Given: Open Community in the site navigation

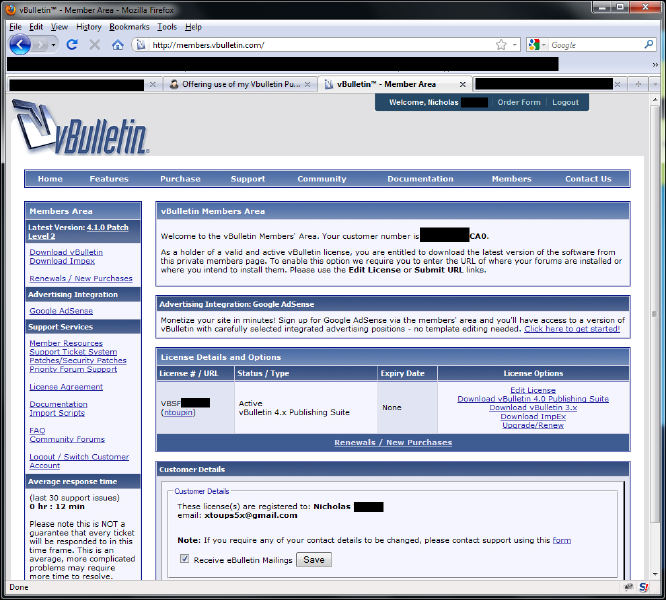Looking at the screenshot, I should [x=322, y=179].
